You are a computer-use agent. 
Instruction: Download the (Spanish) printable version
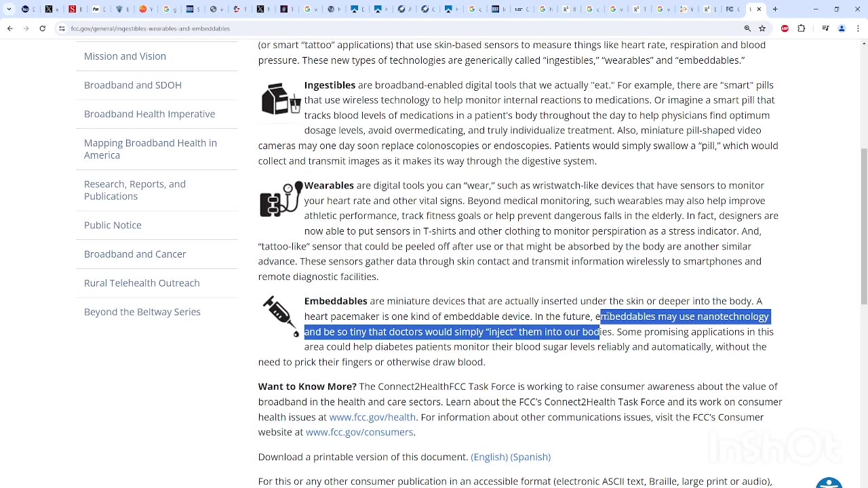(x=531, y=457)
